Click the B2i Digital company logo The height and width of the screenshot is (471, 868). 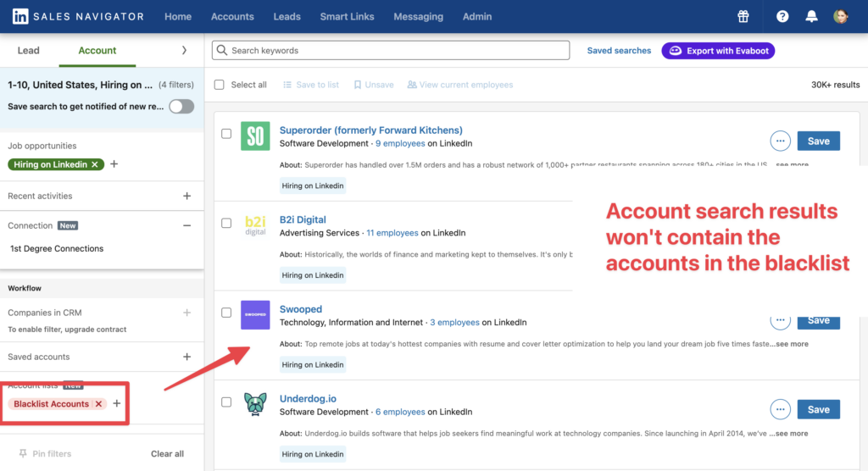click(x=255, y=225)
